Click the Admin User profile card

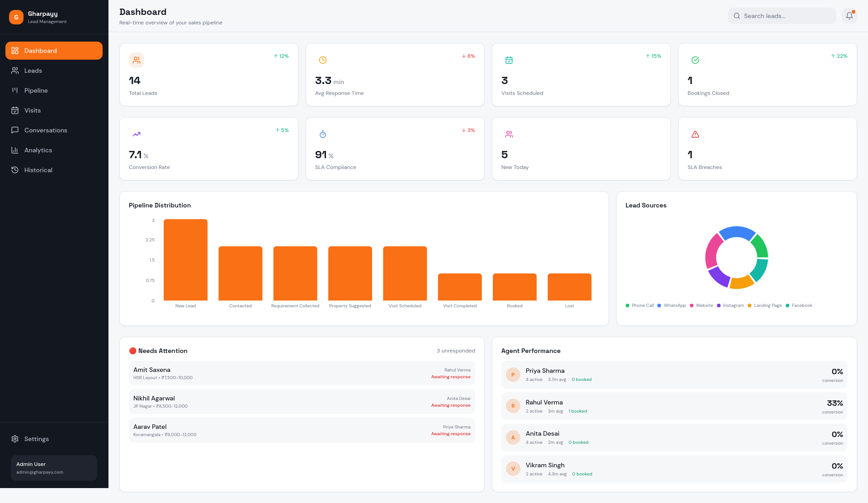coord(54,468)
